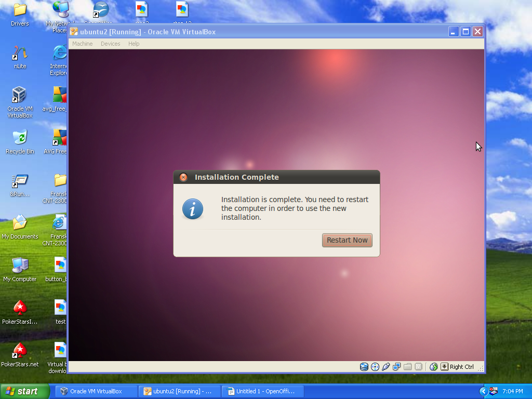Click the hard disk activity status icon
Viewport: 532px width, 399px height.
[x=364, y=367]
